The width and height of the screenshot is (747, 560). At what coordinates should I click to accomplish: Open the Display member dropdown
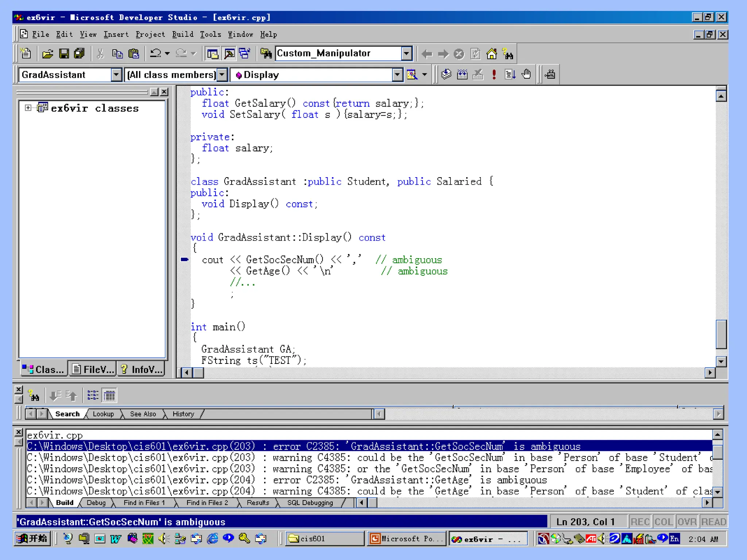coord(398,75)
